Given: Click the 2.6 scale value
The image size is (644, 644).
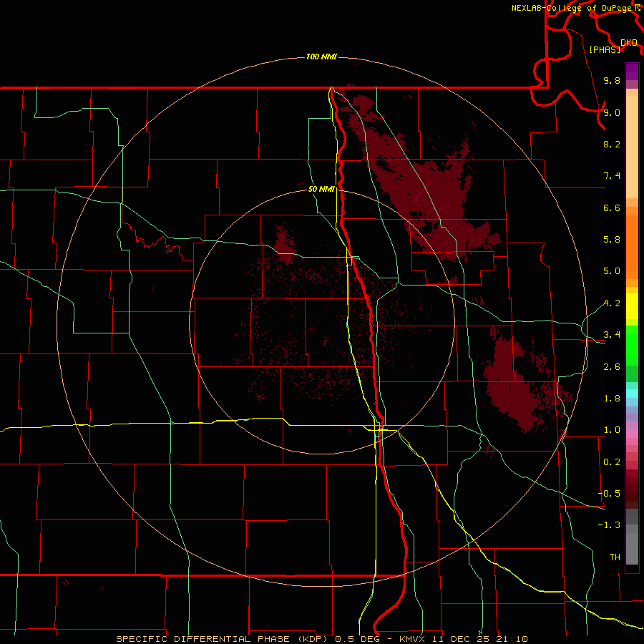Looking at the screenshot, I should click(x=612, y=367).
